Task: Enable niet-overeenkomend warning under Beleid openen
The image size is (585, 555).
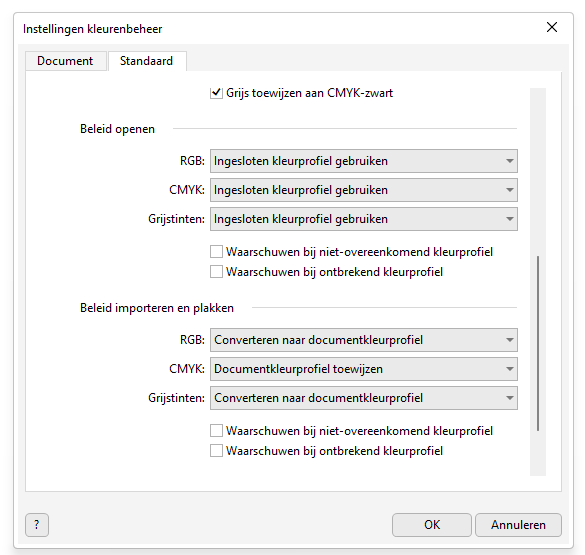Action: coord(216,252)
